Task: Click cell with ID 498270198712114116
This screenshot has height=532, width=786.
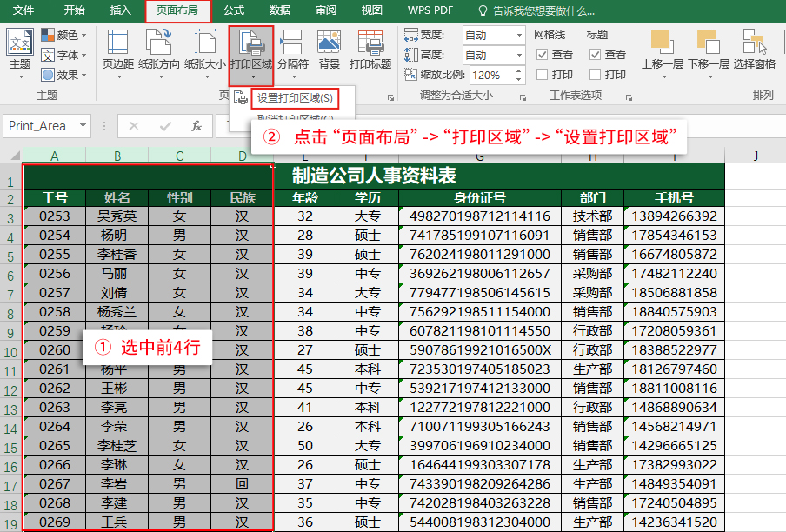Action: coord(480,216)
